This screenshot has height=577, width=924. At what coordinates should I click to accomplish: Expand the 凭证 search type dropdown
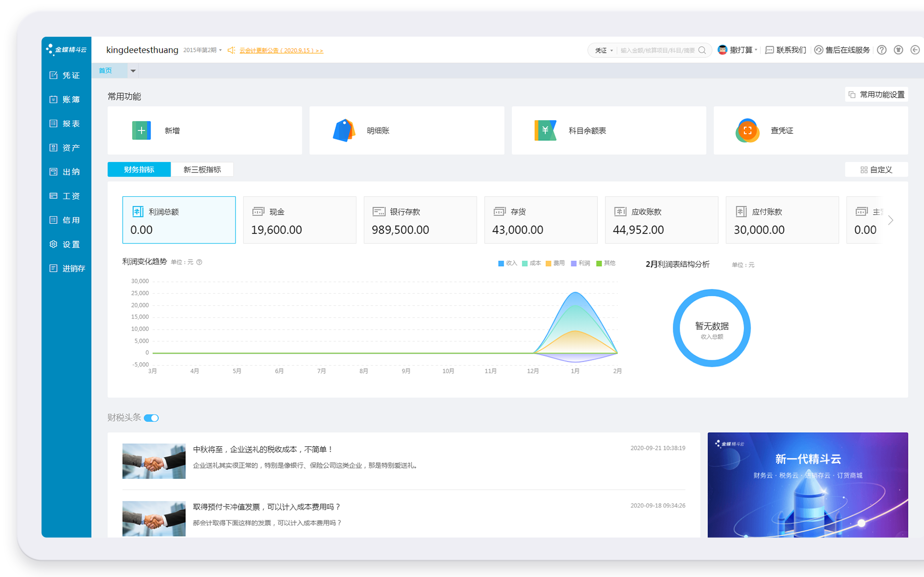(604, 50)
